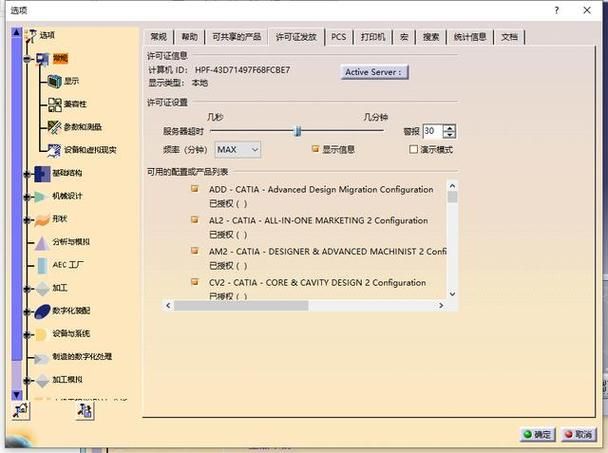Toggle the ADD Advanced Design Migration license checkbox
The height and width of the screenshot is (453, 608).
195,189
